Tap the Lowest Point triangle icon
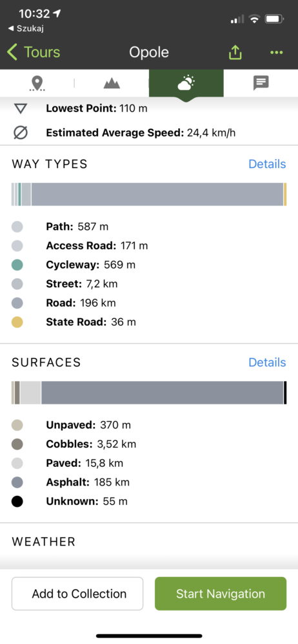The height and width of the screenshot is (644, 298). pos(21,109)
